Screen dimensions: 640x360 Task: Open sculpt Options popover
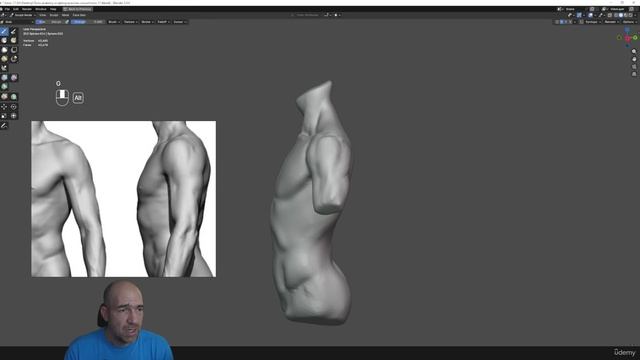pyautogui.click(x=630, y=22)
